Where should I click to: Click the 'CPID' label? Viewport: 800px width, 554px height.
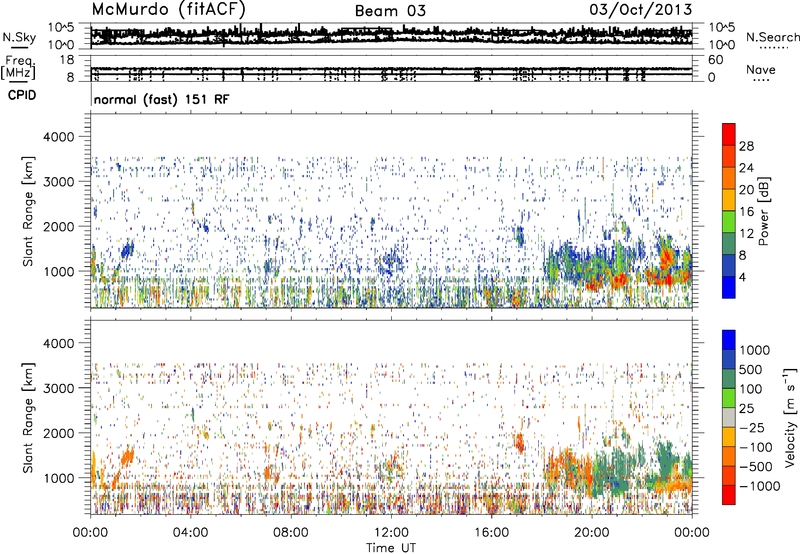click(x=22, y=95)
